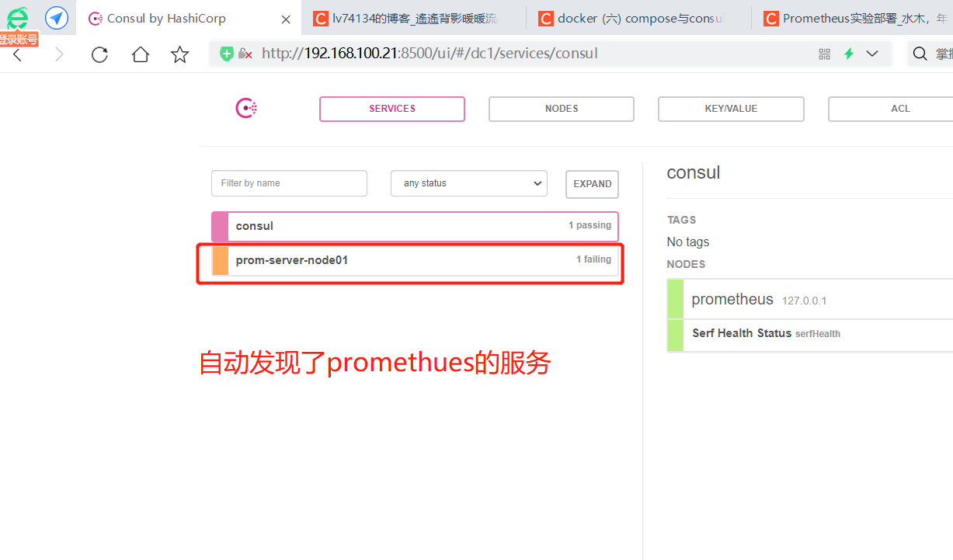Click the 登录账号 login badge

tap(18, 39)
